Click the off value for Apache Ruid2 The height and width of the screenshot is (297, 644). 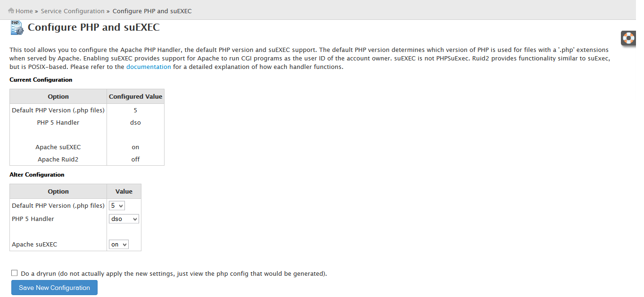point(135,159)
